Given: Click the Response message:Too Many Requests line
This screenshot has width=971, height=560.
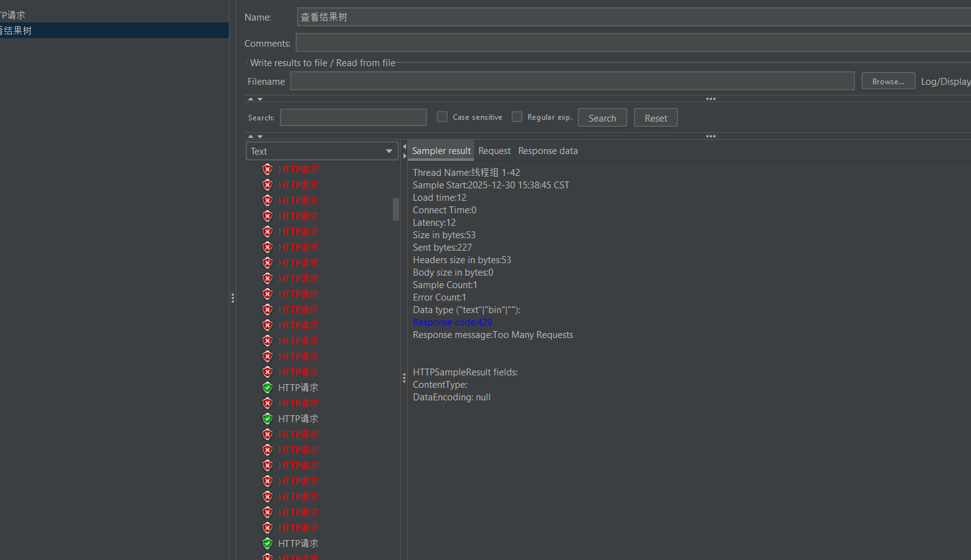Looking at the screenshot, I should 493,335.
